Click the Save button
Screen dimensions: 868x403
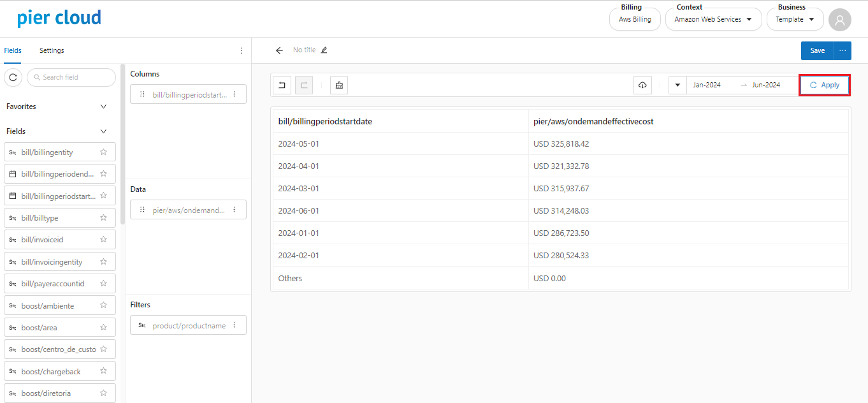[x=817, y=50]
